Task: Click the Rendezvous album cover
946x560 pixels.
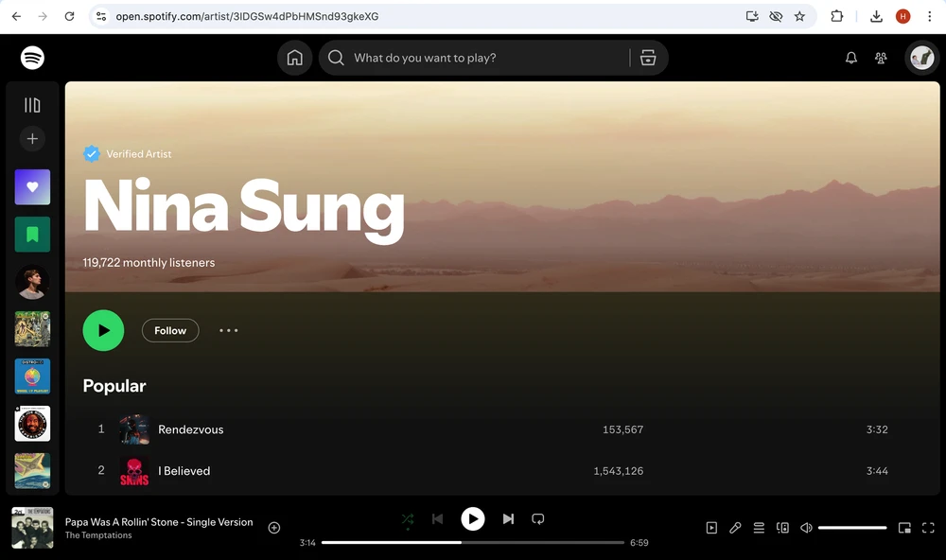Action: [134, 429]
